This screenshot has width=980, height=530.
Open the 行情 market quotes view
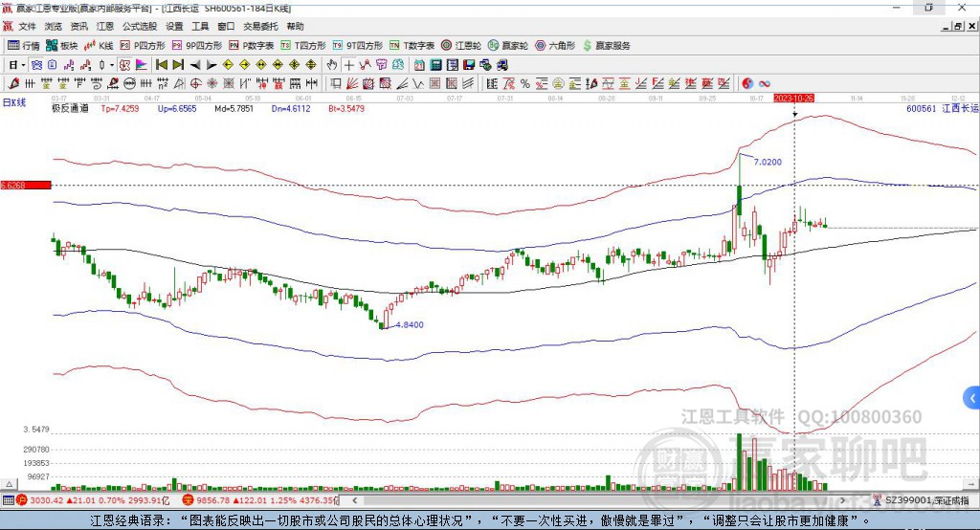click(23, 46)
